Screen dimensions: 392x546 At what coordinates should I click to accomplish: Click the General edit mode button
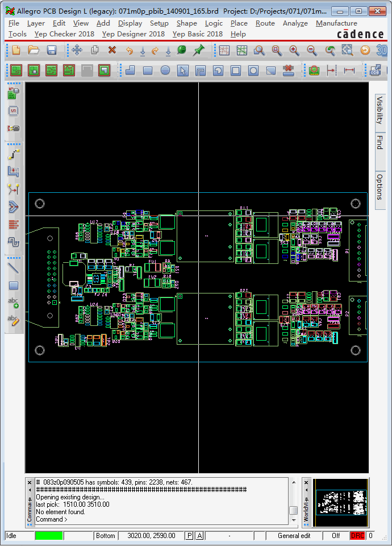(294, 536)
